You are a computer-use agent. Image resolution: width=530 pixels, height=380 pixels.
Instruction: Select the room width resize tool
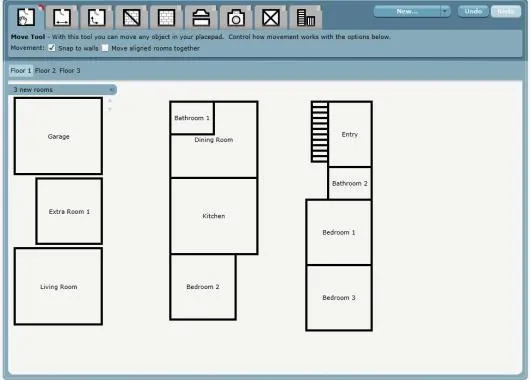coord(63,18)
